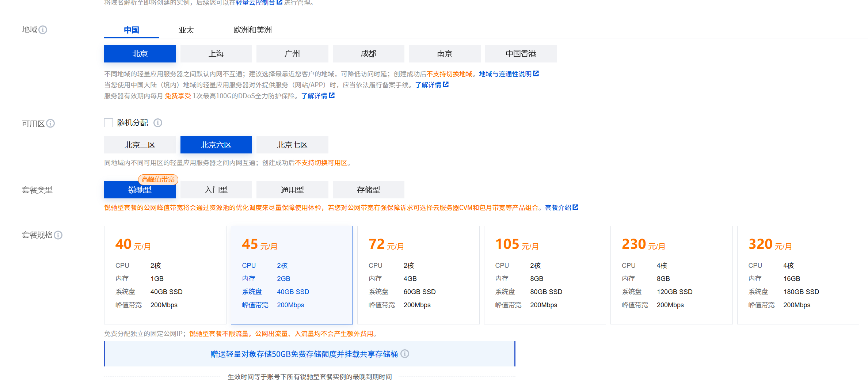
Task: Click the external link icon beside 套餐介绍
Action: tap(575, 207)
